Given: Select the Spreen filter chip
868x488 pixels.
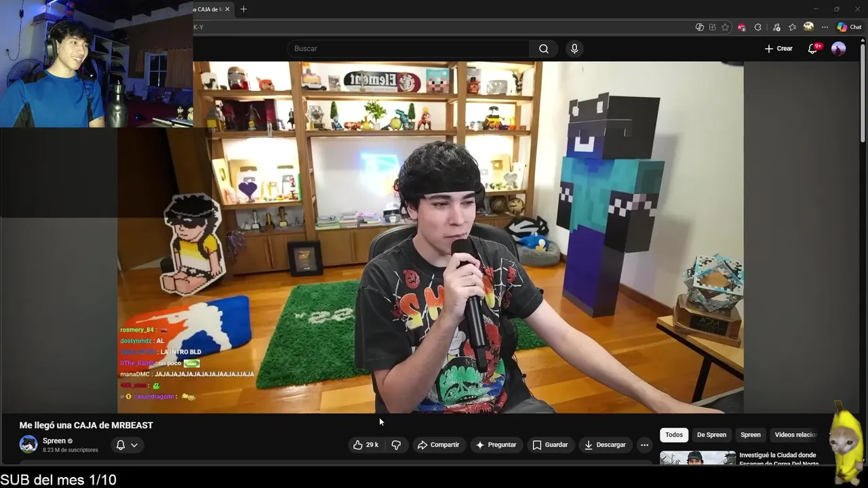Looking at the screenshot, I should pos(751,434).
